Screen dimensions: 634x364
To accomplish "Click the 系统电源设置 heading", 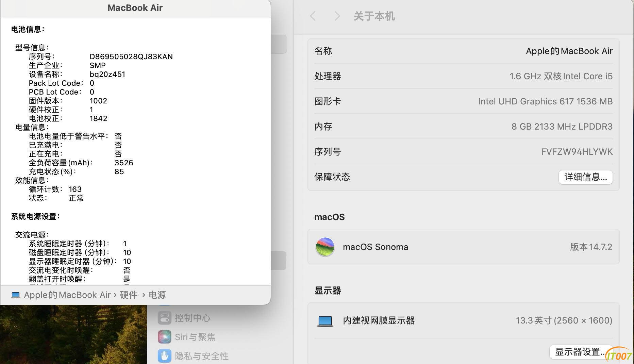I will tap(35, 216).
